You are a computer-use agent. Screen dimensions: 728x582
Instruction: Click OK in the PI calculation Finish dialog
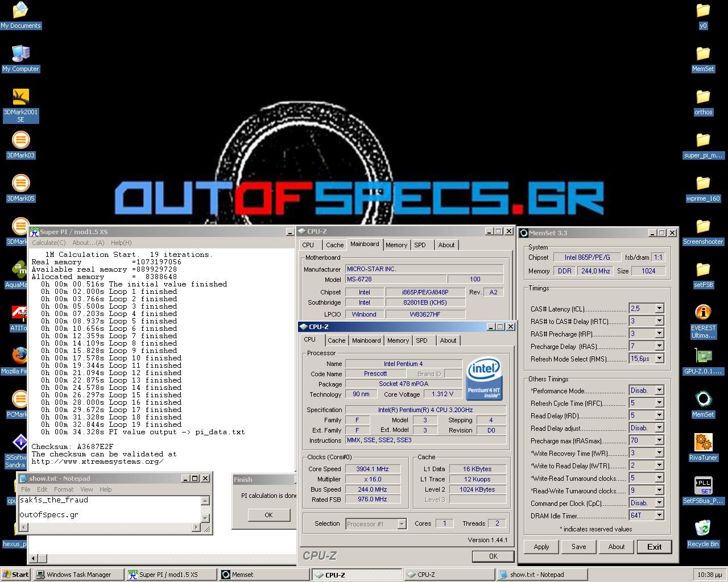tap(268, 515)
